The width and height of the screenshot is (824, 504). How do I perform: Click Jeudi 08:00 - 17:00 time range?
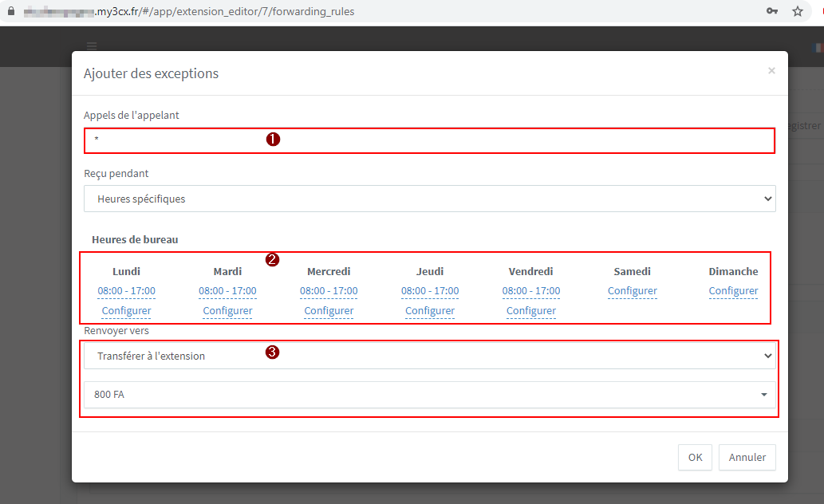click(430, 291)
